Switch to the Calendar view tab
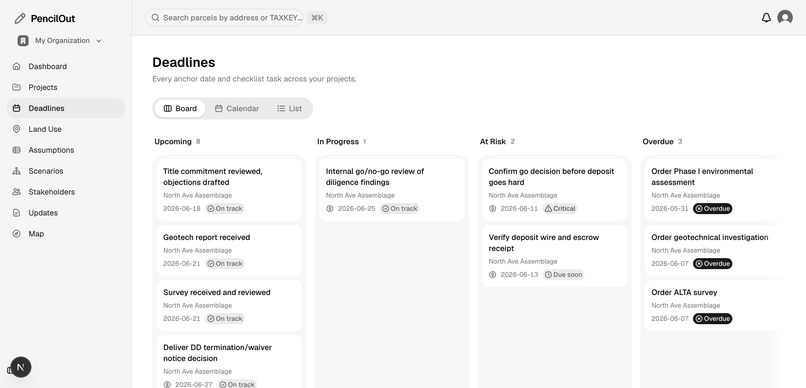806x388 pixels. [236, 108]
